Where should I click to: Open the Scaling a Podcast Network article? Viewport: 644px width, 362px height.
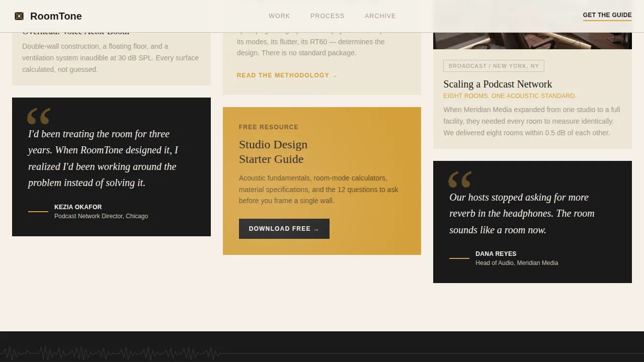[497, 84]
